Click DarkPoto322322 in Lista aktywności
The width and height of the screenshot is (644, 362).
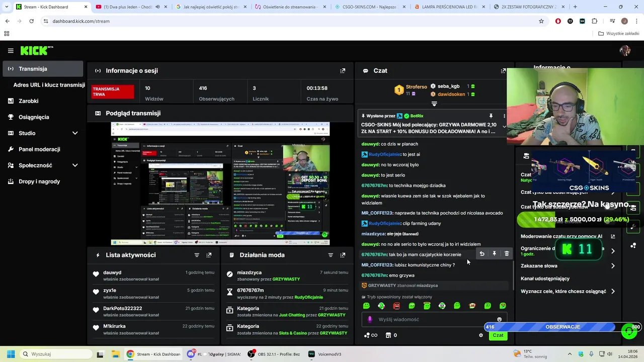pyautogui.click(x=123, y=308)
